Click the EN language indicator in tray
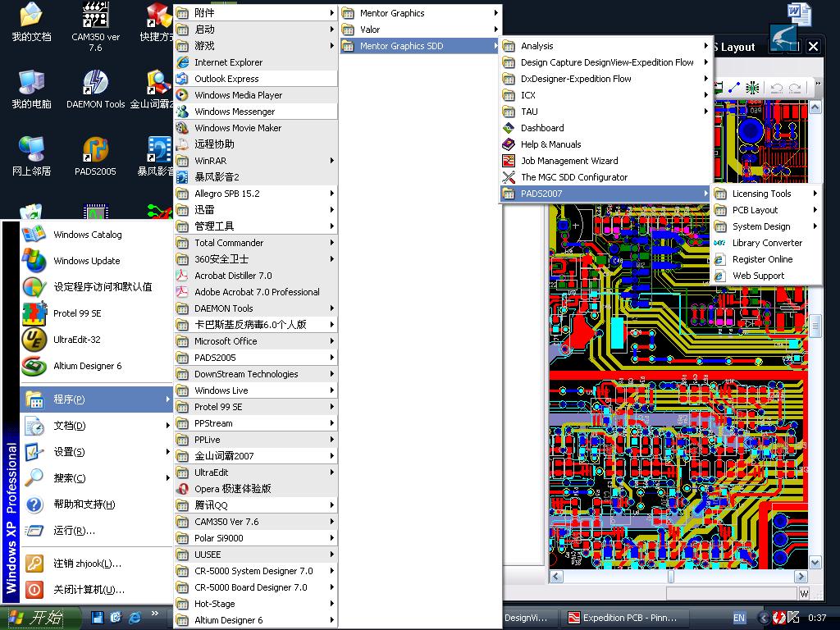 [x=739, y=618]
